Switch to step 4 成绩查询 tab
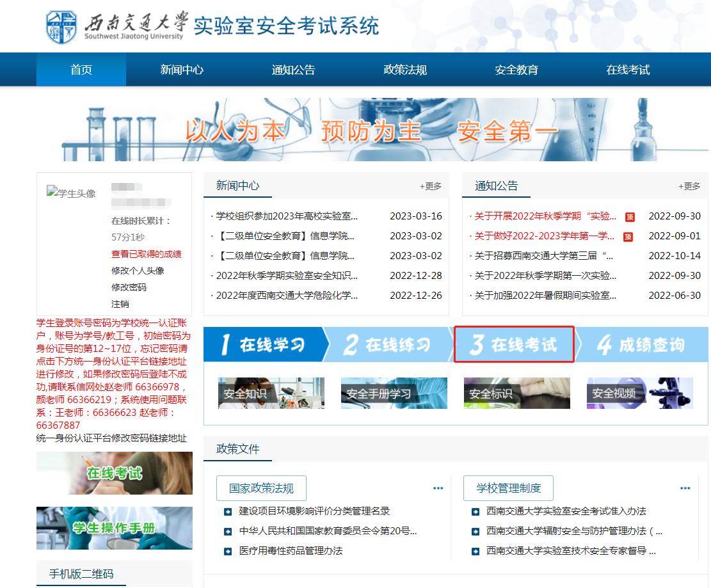Image resolution: width=711 pixels, height=588 pixels. coord(640,345)
